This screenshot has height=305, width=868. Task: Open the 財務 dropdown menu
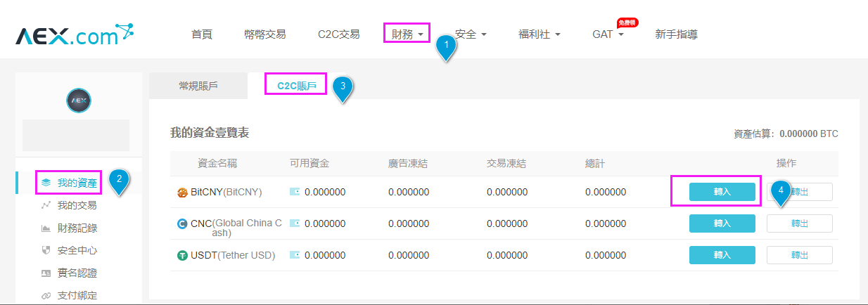click(407, 34)
